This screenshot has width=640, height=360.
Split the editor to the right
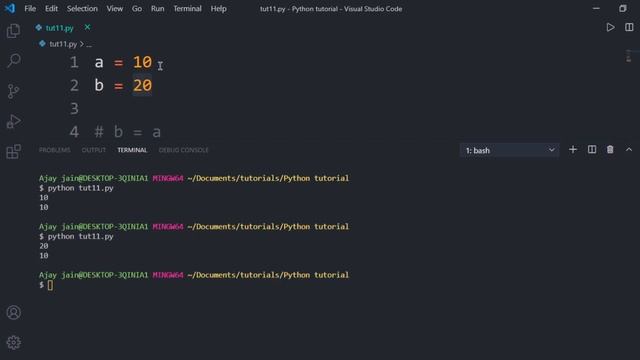point(629,27)
